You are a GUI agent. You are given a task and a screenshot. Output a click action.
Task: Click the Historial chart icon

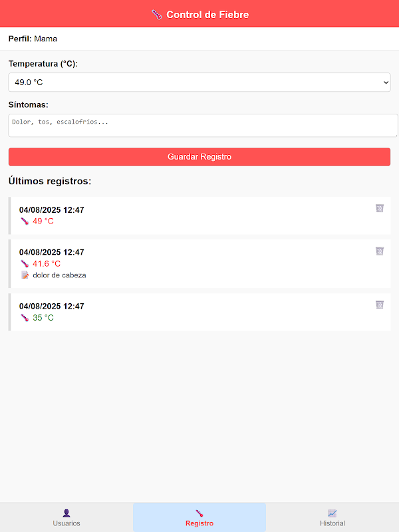pos(332,513)
